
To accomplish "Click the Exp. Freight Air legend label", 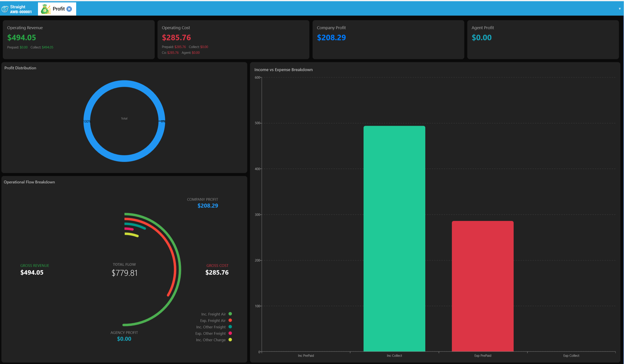I will (x=213, y=320).
